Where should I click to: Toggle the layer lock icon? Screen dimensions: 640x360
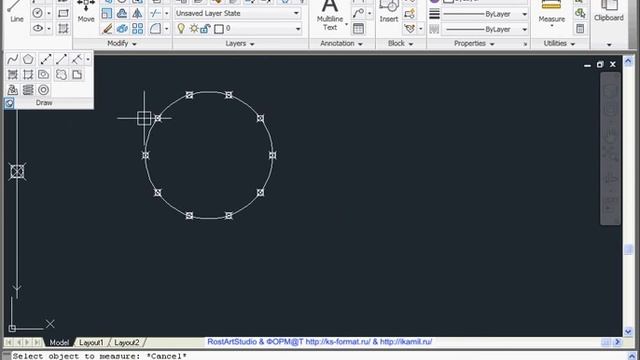tap(205, 29)
